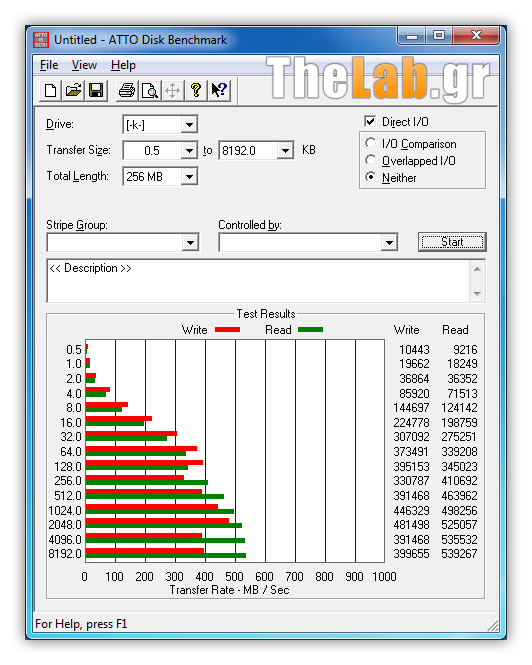Save results using the floppy disk icon
Image resolution: width=532 pixels, height=665 pixels.
tap(96, 90)
